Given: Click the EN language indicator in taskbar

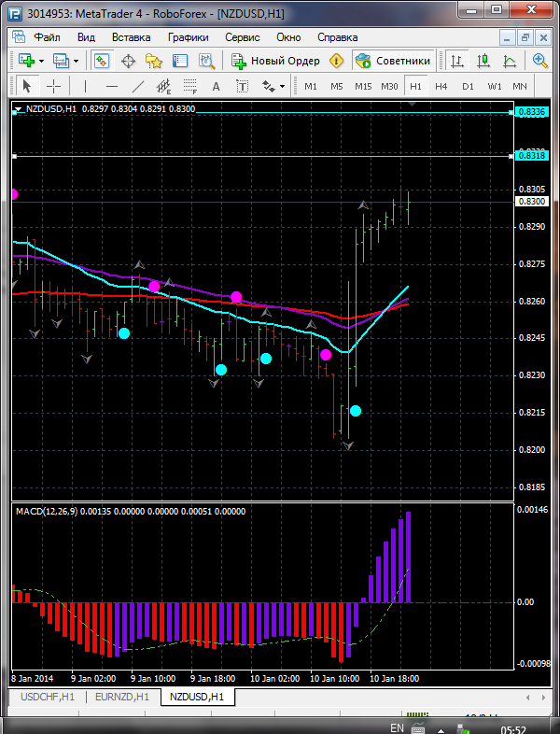Looking at the screenshot, I should tap(398, 727).
